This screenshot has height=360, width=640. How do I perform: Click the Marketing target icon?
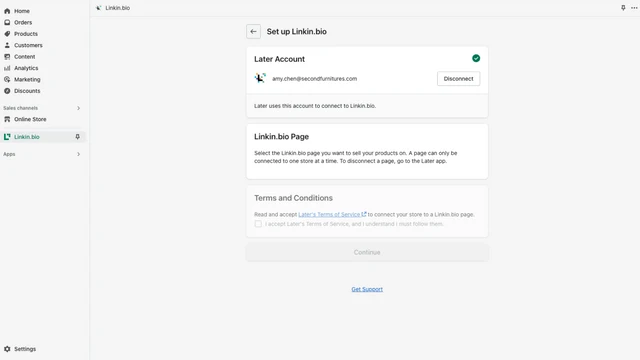(x=7, y=80)
